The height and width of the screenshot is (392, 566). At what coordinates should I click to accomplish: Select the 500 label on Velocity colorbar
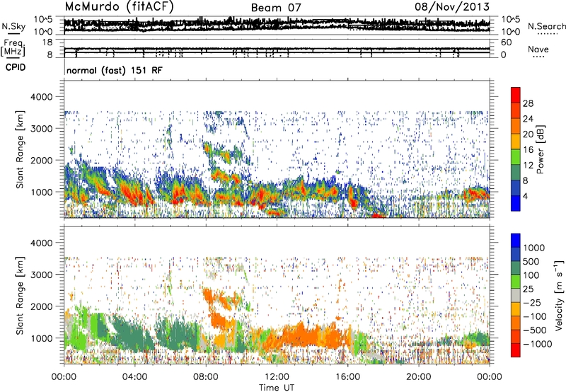(x=531, y=261)
